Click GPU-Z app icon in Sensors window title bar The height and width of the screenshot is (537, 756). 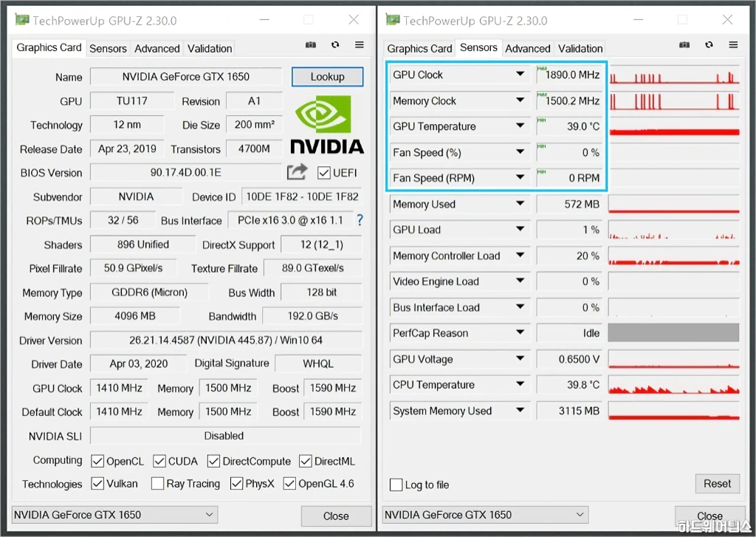393,20
